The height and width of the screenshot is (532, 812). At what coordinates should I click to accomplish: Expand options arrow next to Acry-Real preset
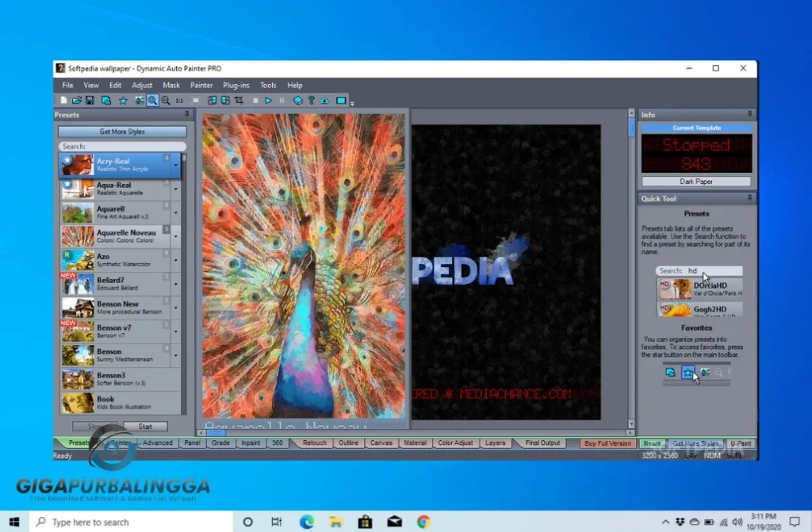pos(176,163)
